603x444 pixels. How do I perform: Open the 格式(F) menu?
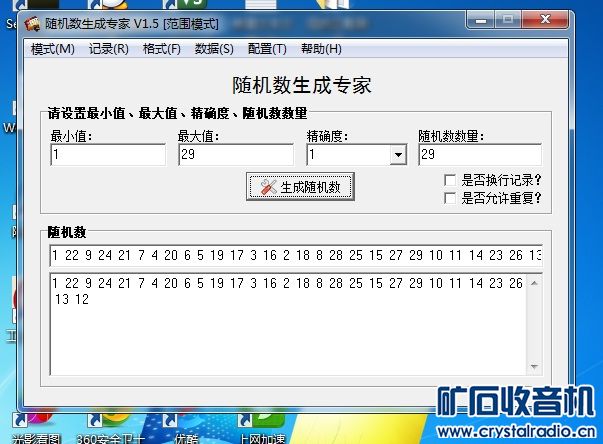[162, 49]
